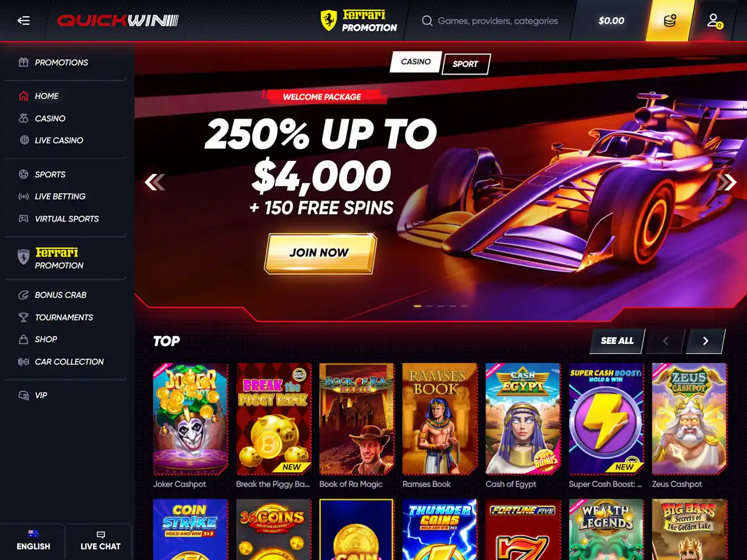The height and width of the screenshot is (560, 747).
Task: Open the user account profile icon
Action: point(714,21)
